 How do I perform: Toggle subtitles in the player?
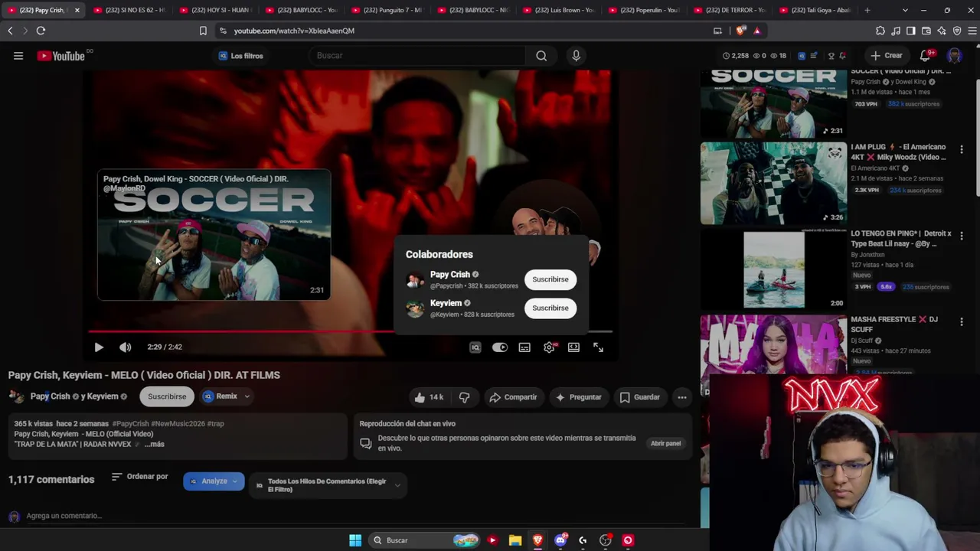pyautogui.click(x=524, y=347)
